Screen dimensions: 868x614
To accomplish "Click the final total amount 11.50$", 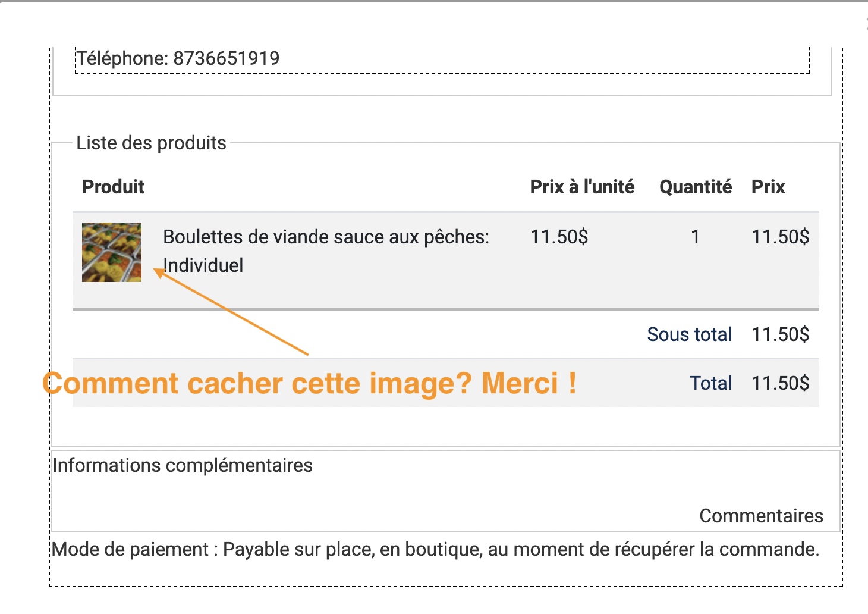I will click(x=780, y=383).
